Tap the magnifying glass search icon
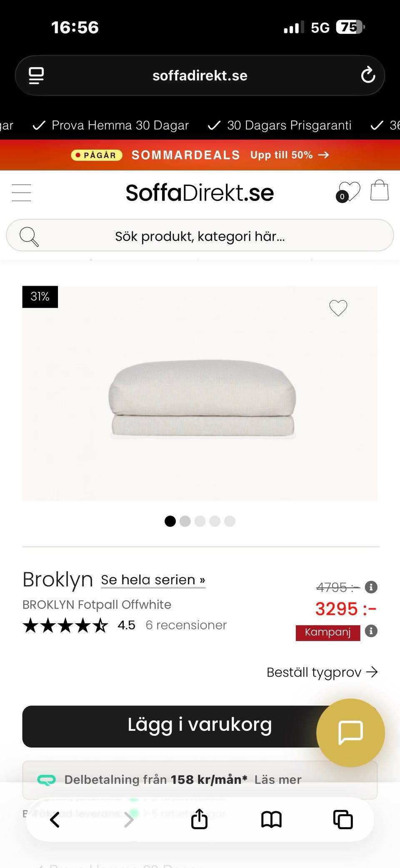This screenshot has height=868, width=400. coord(29,236)
